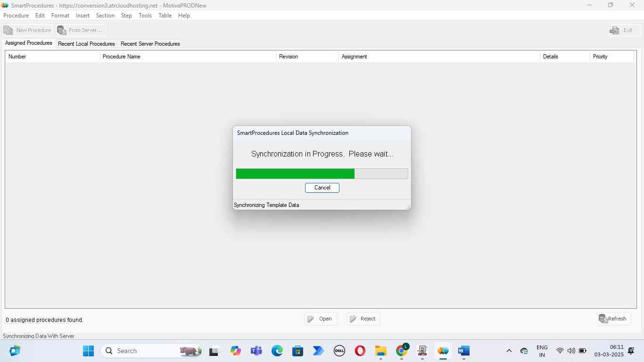Open File Explorer from taskbar
The image size is (644, 362).
380,351
